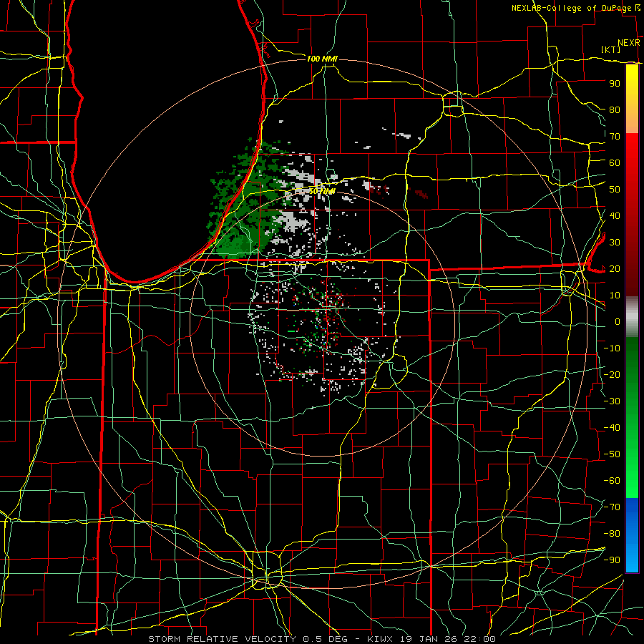
Task: Click the -10 scale value
Action: tap(613, 348)
